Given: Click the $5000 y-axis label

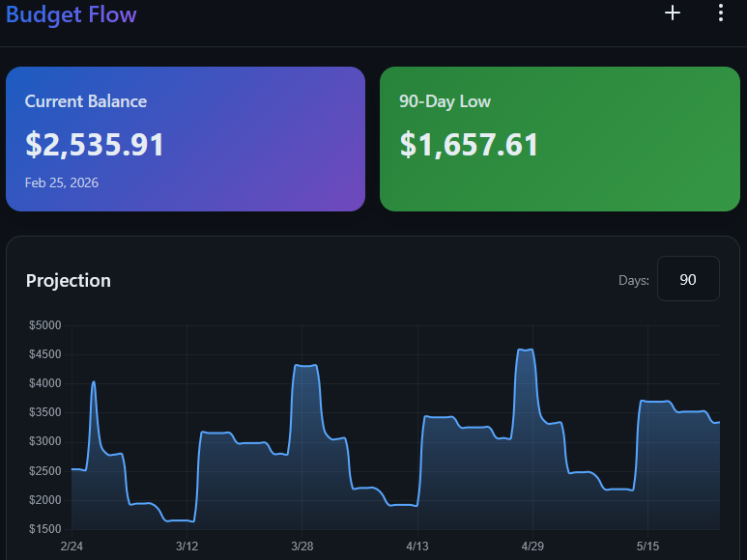Looking at the screenshot, I should click(x=45, y=325).
